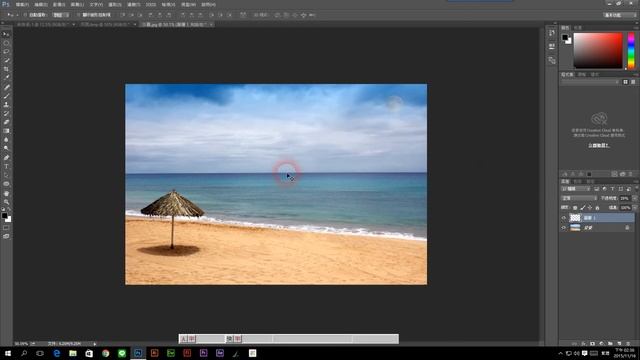
Task: Filter layers by adjustment layers icon
Action: 604,189
